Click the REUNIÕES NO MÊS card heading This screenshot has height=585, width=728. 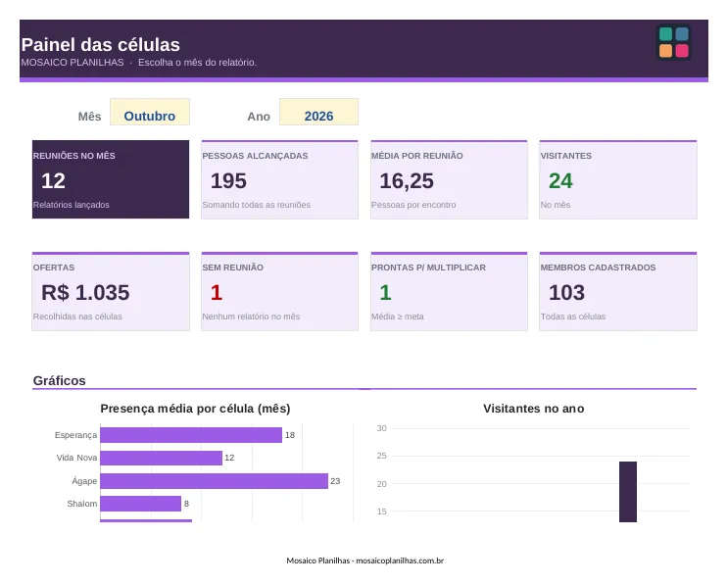[73, 156]
